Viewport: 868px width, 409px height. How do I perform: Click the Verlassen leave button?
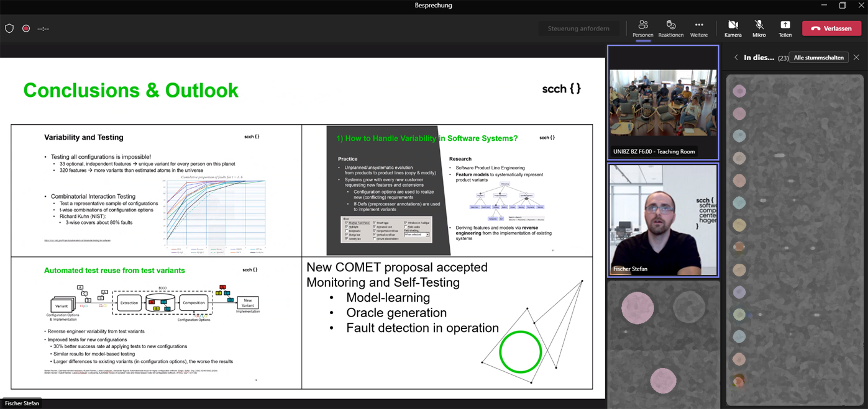click(831, 29)
